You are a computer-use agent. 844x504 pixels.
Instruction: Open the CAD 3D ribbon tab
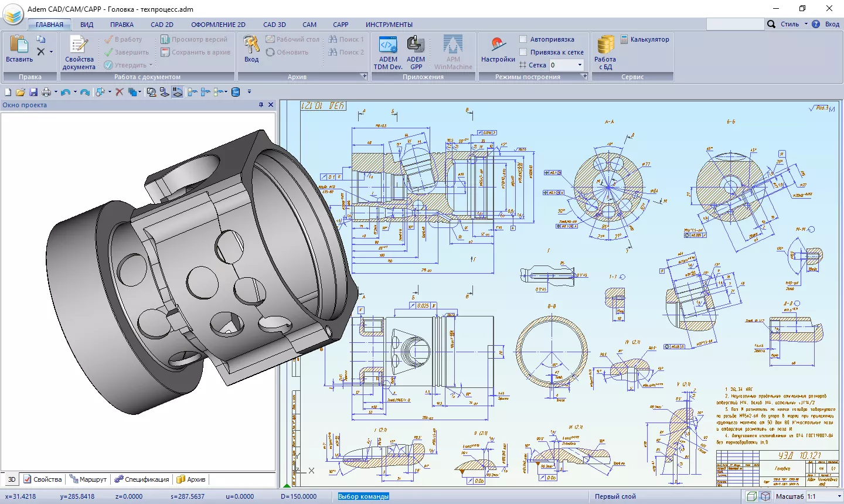click(x=274, y=25)
